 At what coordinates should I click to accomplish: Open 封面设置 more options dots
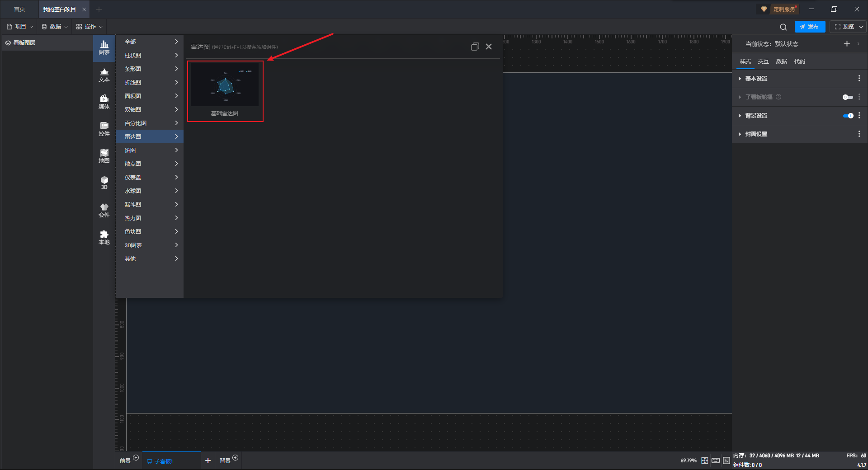point(859,134)
